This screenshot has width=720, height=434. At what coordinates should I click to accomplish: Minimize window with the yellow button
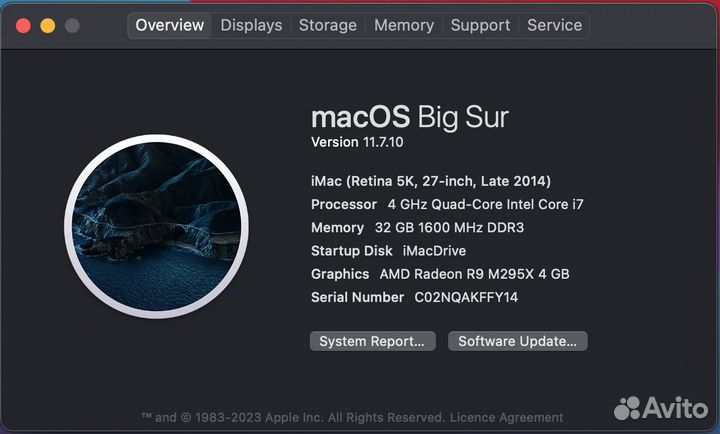coord(48,26)
